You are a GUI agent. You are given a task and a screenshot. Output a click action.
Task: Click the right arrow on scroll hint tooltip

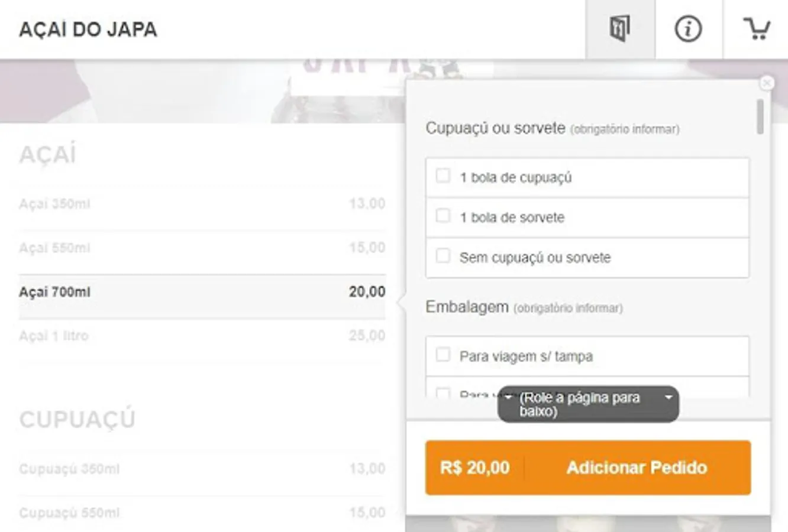click(668, 397)
